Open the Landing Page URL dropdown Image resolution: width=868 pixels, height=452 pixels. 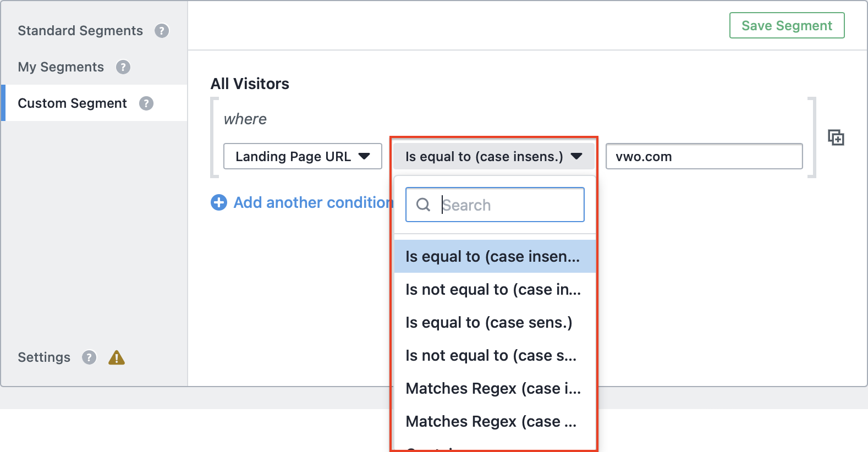pos(303,157)
